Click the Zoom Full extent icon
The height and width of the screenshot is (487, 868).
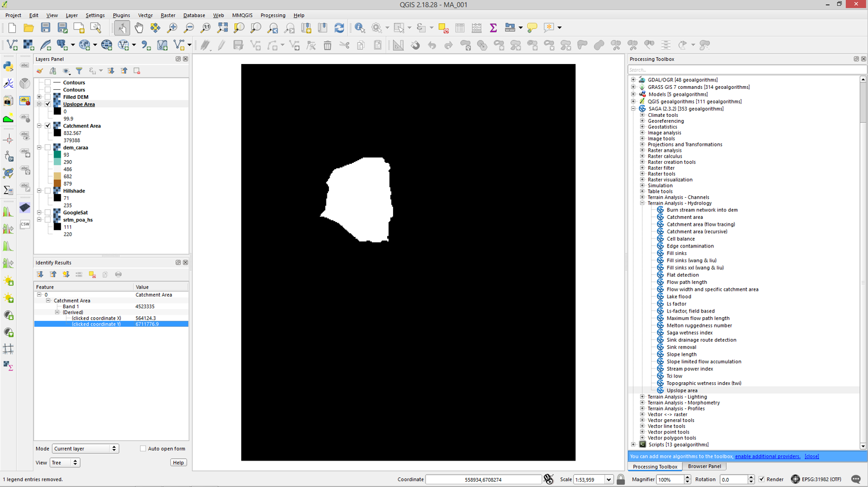pos(222,27)
